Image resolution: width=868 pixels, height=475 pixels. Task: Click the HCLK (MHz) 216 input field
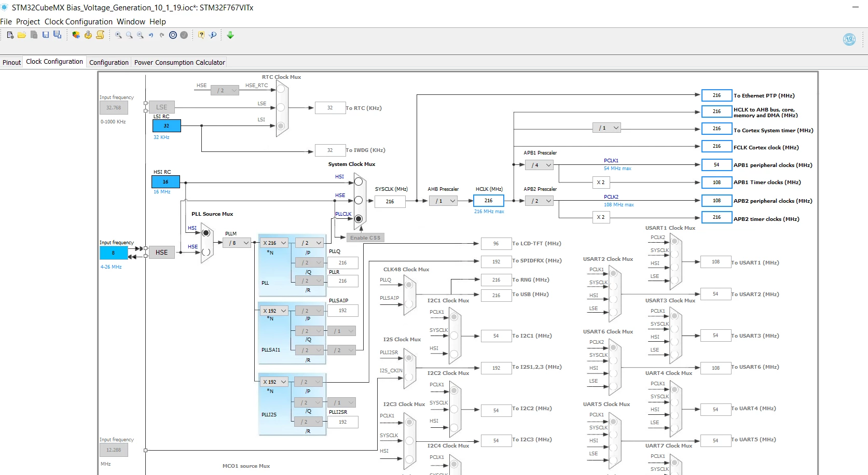[x=488, y=201]
